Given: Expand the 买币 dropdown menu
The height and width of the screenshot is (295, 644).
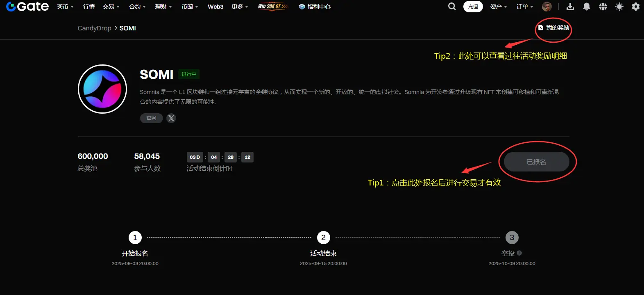Looking at the screenshot, I should [x=65, y=7].
